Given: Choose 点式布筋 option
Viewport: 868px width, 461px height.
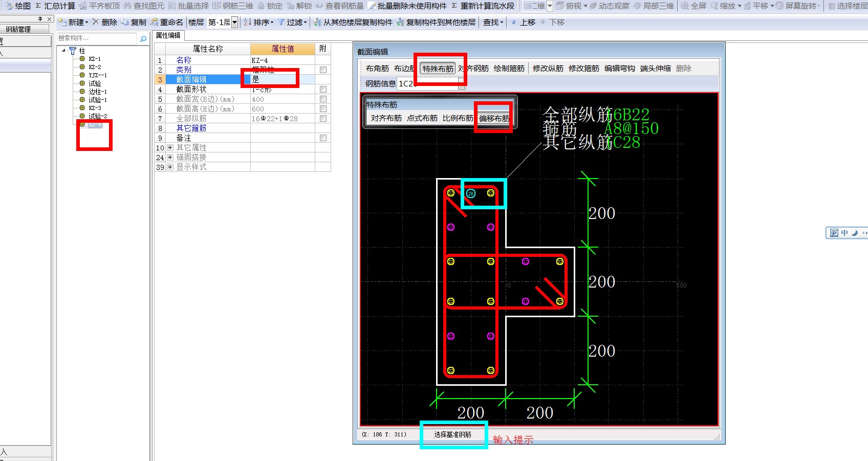Looking at the screenshot, I should pyautogui.click(x=422, y=118).
